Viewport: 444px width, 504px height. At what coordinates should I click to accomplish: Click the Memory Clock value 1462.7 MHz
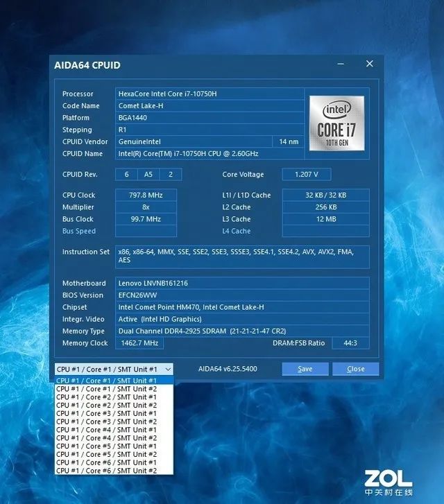[x=139, y=343]
